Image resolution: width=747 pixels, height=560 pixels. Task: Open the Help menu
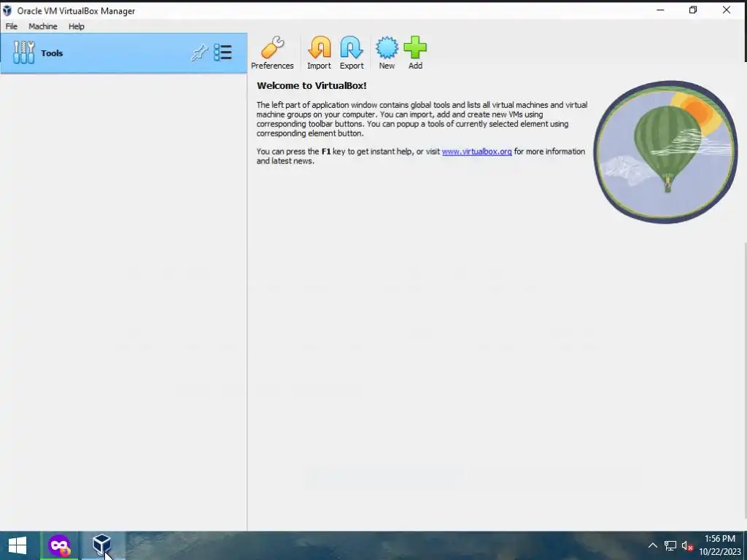[76, 26]
